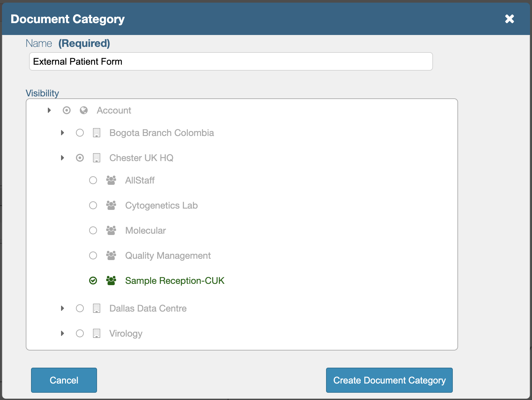Image resolution: width=532 pixels, height=400 pixels.
Task: Close the Document Category dialog
Action: point(510,19)
